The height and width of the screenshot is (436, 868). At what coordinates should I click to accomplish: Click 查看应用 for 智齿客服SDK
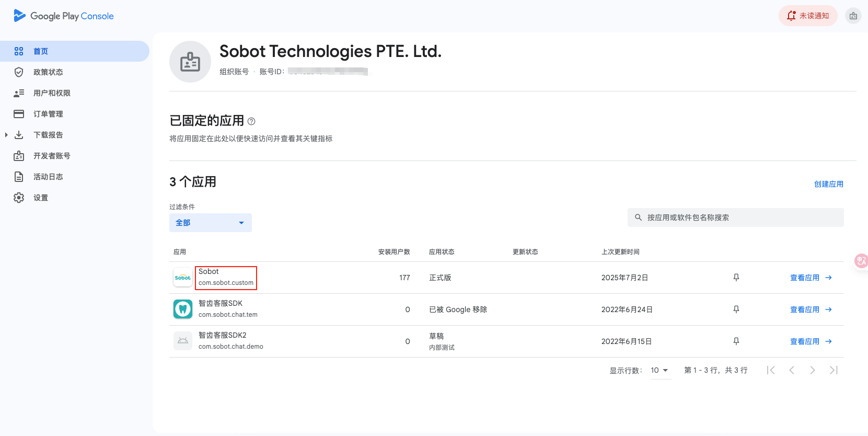point(811,309)
